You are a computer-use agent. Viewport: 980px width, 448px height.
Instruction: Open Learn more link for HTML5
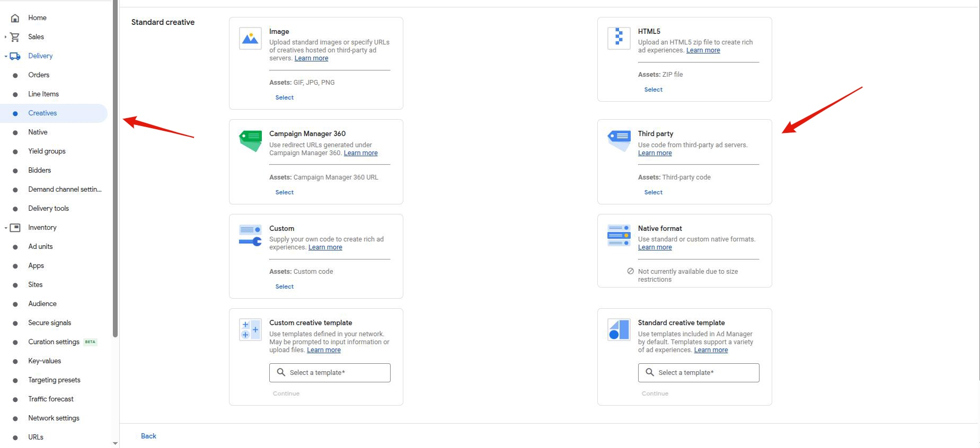(x=703, y=50)
